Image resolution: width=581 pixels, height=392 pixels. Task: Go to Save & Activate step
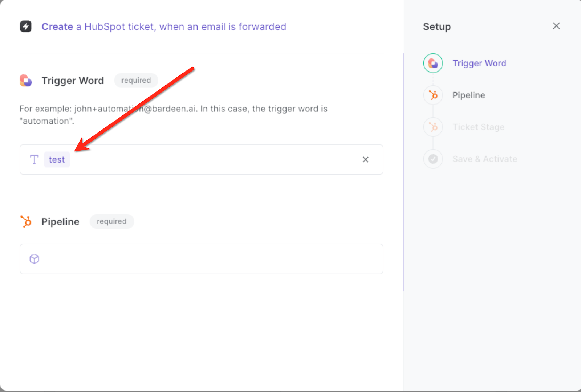click(x=485, y=159)
